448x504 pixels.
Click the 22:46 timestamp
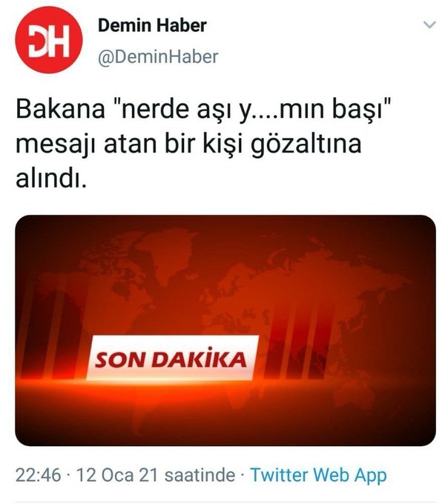[x=38, y=475]
